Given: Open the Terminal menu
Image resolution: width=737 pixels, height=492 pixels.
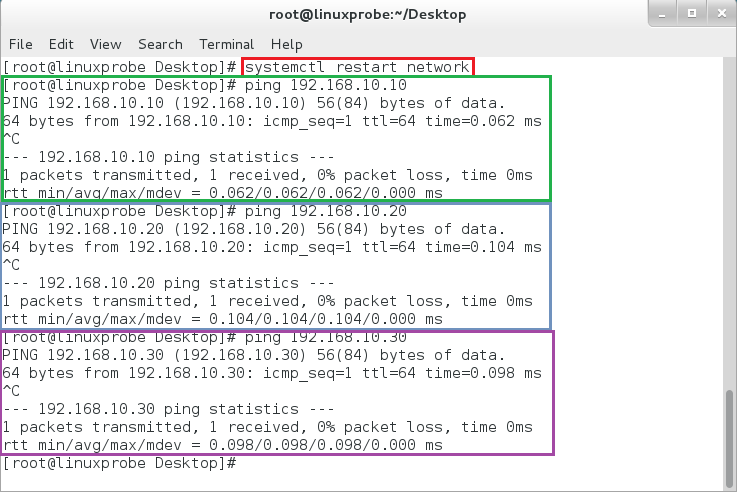Looking at the screenshot, I should click(226, 44).
